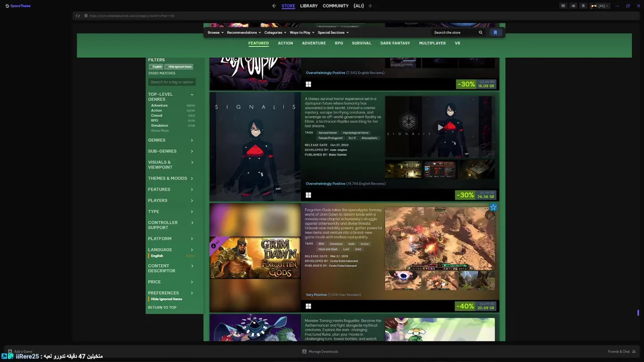Open rose-engine developer link
Image resolution: width=644 pixels, height=362 pixels.
tap(338, 150)
